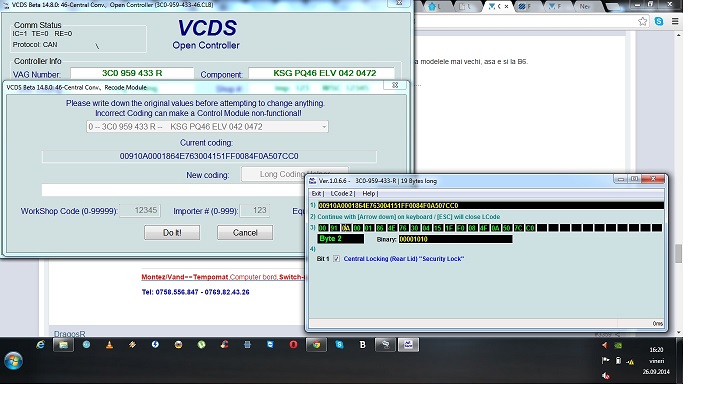The width and height of the screenshot is (720, 405).
Task: Click the Do It! button
Action: point(172,233)
